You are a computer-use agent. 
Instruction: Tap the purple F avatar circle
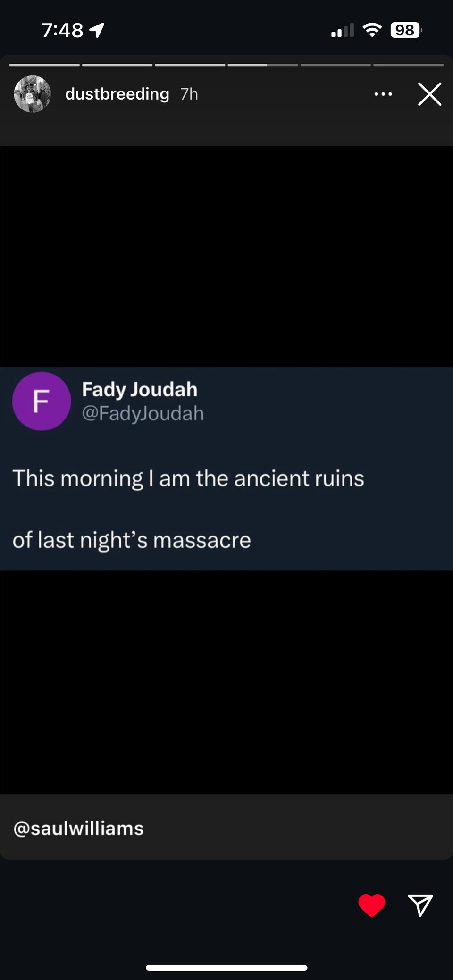pos(42,401)
